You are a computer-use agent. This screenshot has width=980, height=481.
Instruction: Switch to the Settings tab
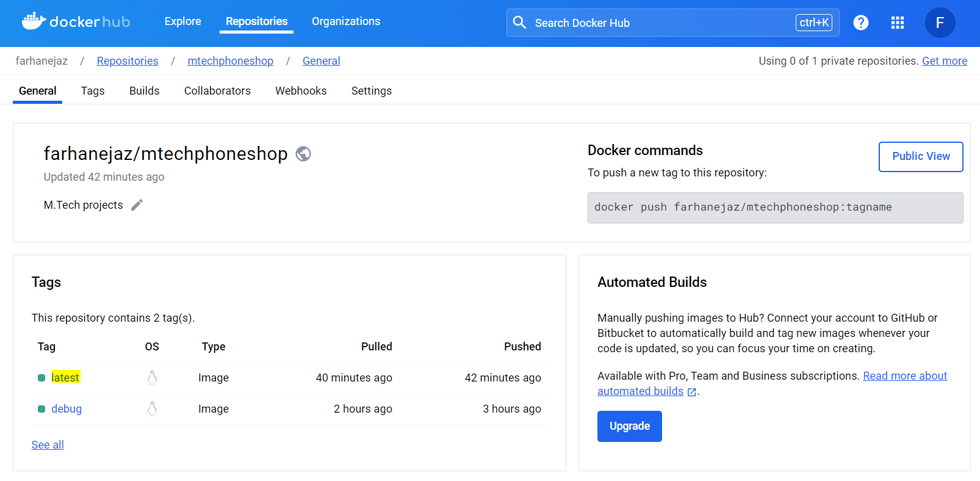tap(372, 91)
